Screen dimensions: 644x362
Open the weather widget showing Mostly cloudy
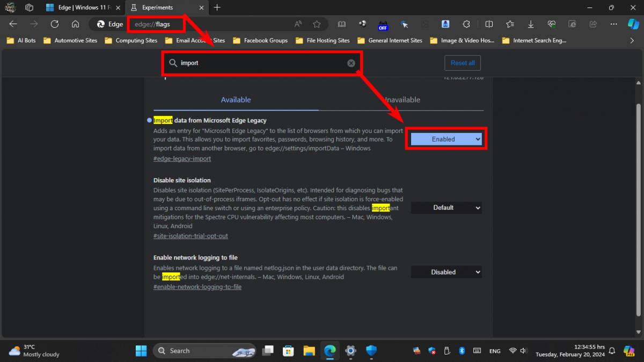(x=34, y=351)
